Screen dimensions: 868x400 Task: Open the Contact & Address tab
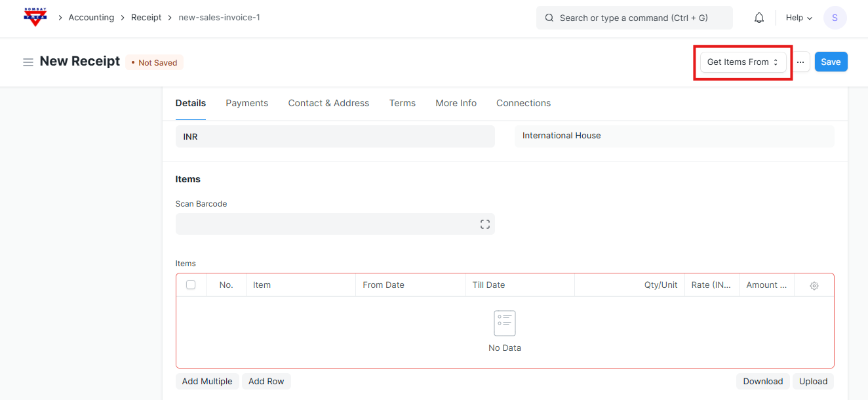click(328, 103)
